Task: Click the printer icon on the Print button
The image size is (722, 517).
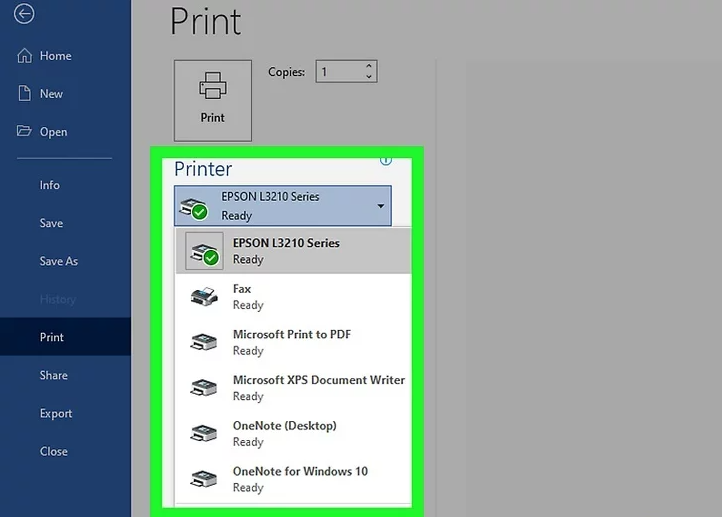Action: (x=213, y=86)
